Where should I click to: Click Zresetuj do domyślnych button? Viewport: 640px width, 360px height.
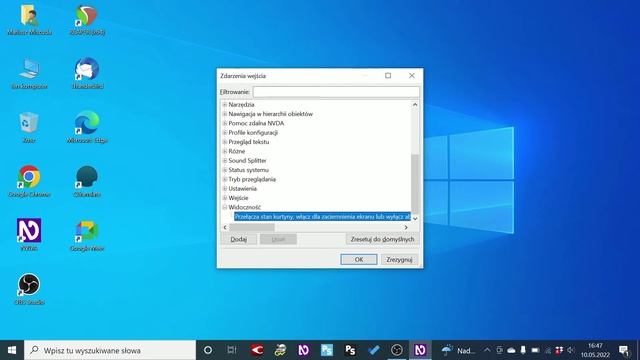pyautogui.click(x=382, y=239)
